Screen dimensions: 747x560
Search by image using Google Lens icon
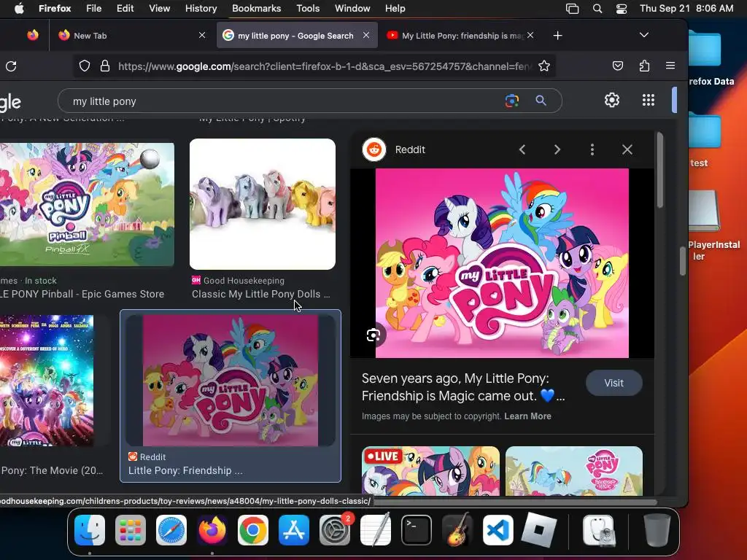click(x=512, y=101)
